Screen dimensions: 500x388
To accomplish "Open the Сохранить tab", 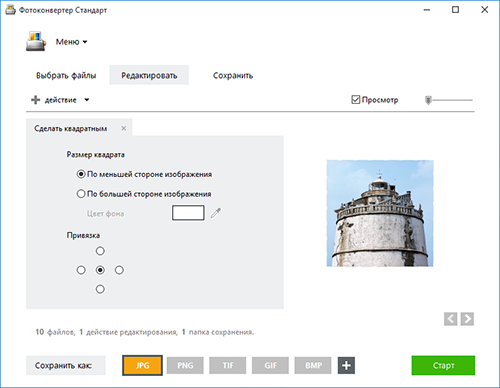I will tap(233, 75).
